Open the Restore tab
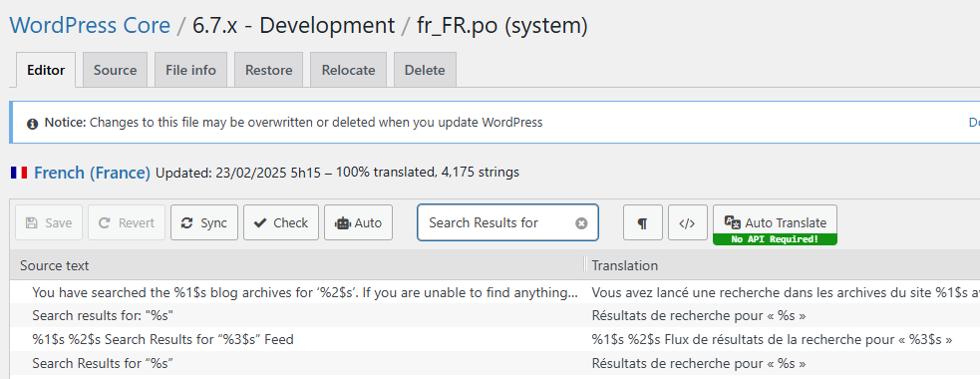Viewport: 980px width, 379px height. pyautogui.click(x=269, y=70)
